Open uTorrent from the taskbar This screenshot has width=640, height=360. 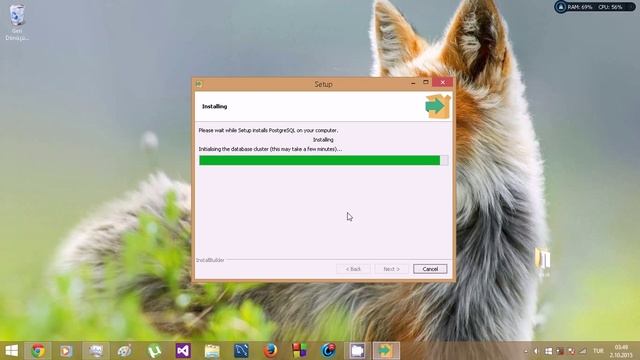[154, 351]
